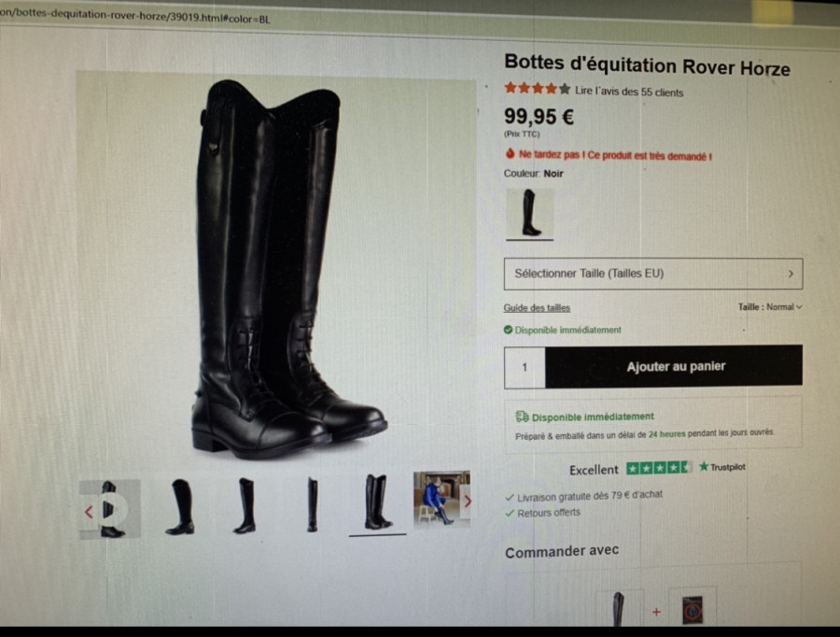Open the Guide des tailles link

pos(537,308)
